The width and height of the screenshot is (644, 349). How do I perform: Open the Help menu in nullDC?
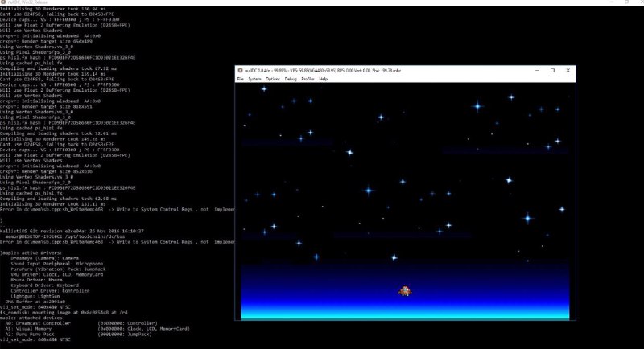[324, 79]
